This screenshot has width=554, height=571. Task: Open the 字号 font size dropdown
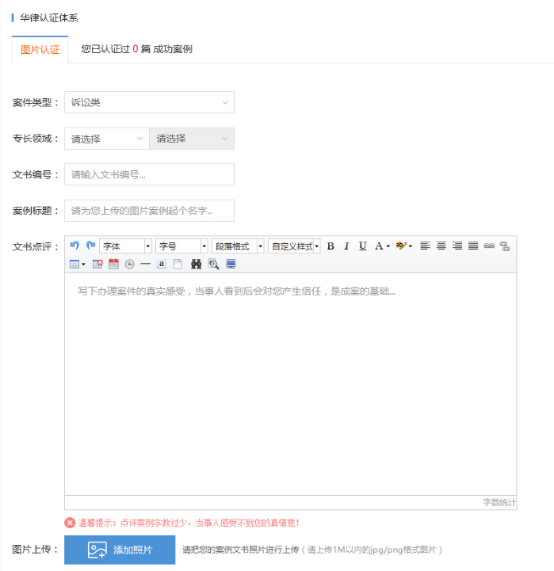tap(182, 246)
